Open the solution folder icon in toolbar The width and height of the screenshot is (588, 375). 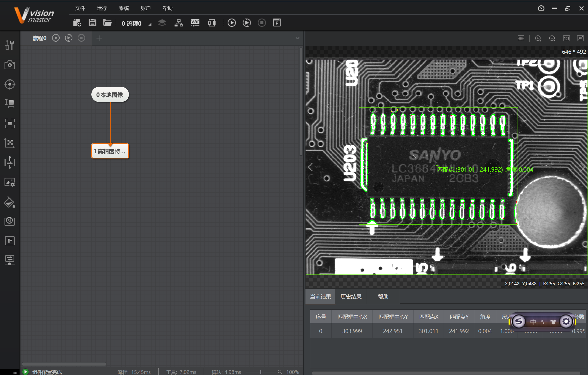(107, 23)
